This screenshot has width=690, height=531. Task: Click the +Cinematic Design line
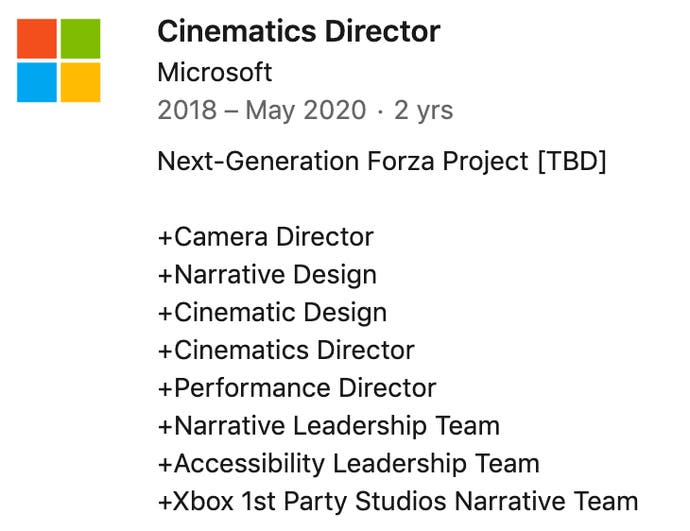(x=272, y=312)
